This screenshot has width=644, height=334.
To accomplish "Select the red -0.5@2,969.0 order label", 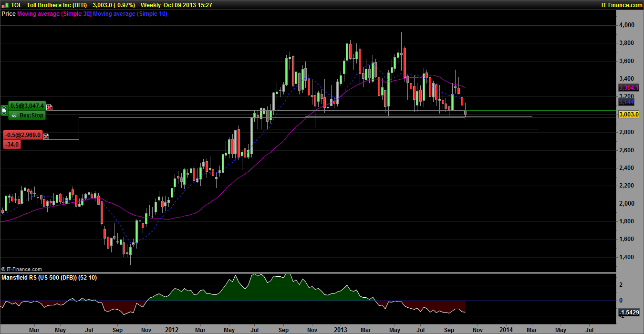I will (22, 136).
